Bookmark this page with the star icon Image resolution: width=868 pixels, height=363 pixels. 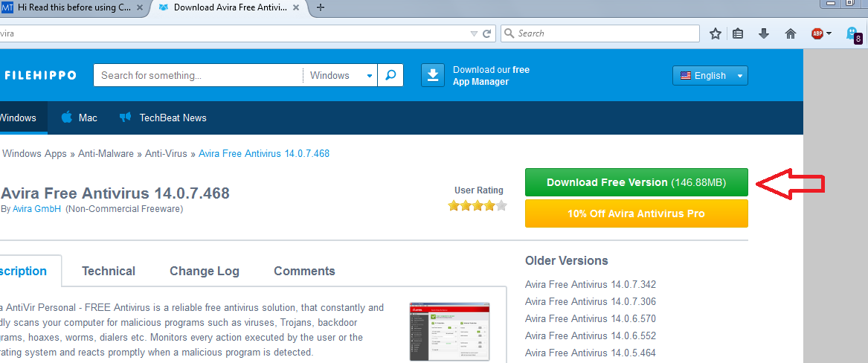tap(716, 33)
